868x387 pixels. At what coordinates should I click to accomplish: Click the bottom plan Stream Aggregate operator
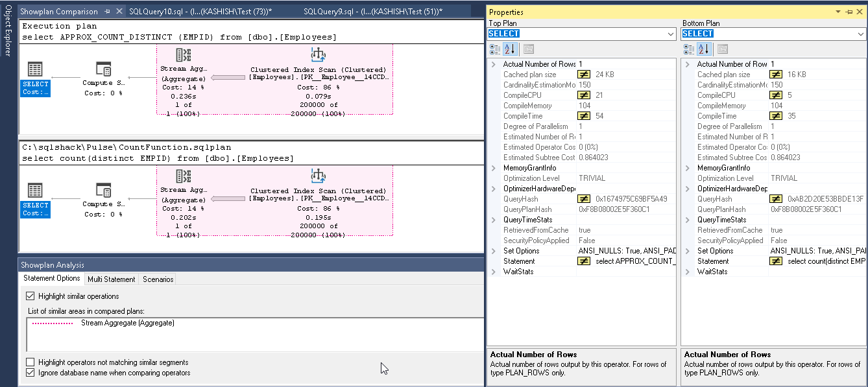tap(183, 177)
